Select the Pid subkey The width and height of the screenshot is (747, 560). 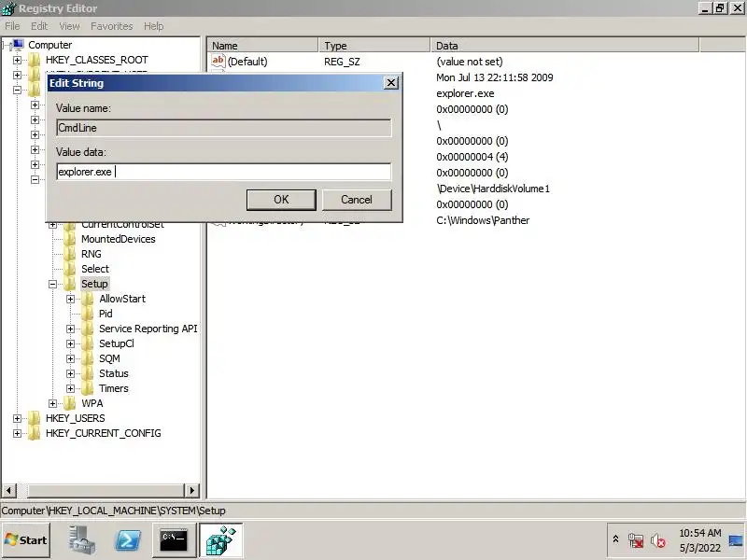pyautogui.click(x=106, y=314)
